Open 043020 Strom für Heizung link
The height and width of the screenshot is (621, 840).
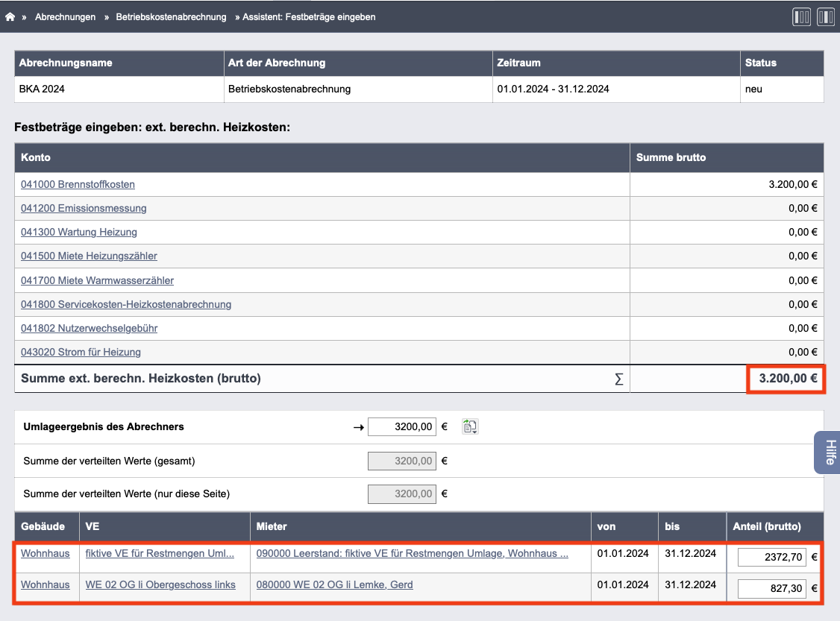point(81,352)
